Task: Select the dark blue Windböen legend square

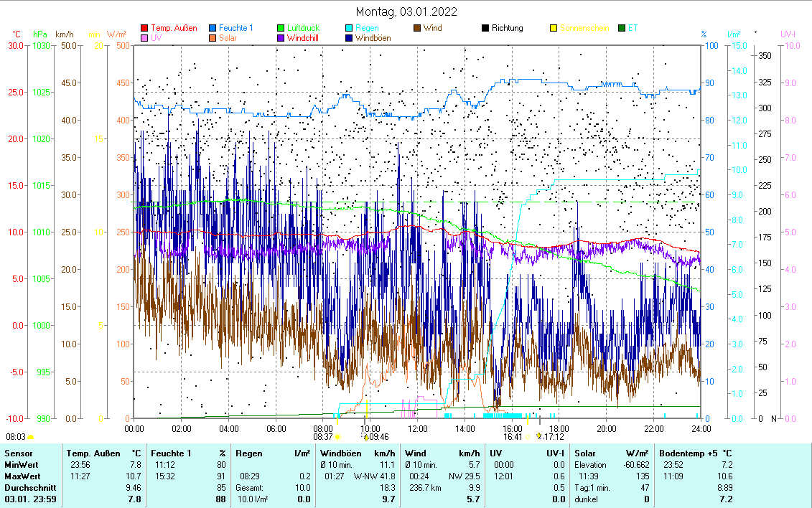Action: point(349,38)
